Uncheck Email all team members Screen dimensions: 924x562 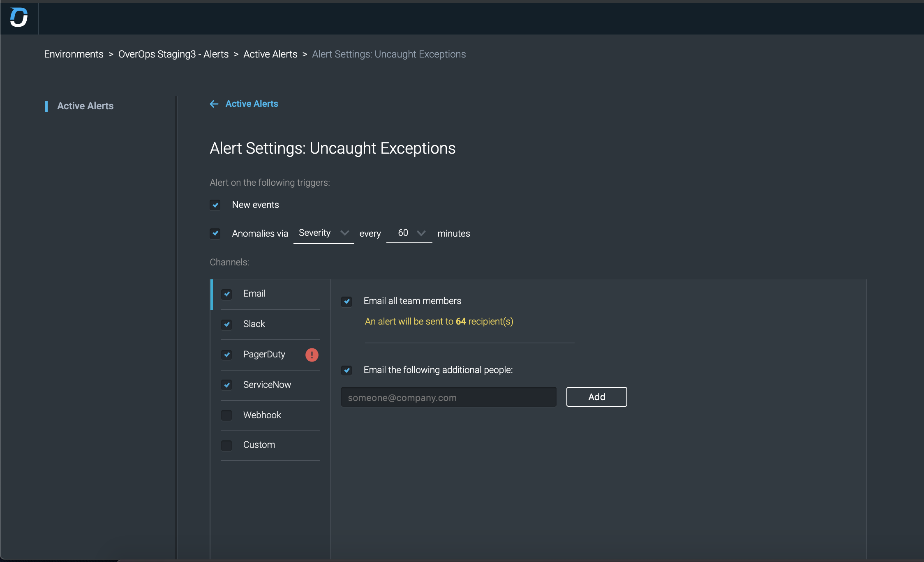(x=346, y=302)
